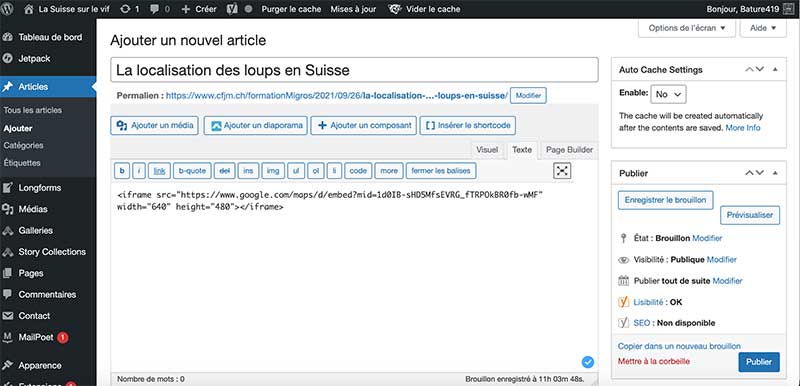Open the Articles menu
Viewport: 800px width, 386px height.
(x=48, y=87)
